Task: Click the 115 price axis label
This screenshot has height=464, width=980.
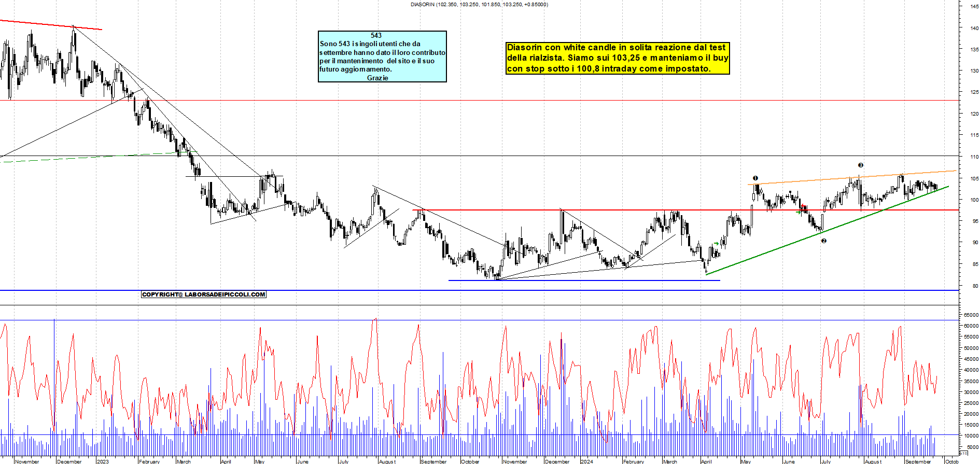Action: 975,135
